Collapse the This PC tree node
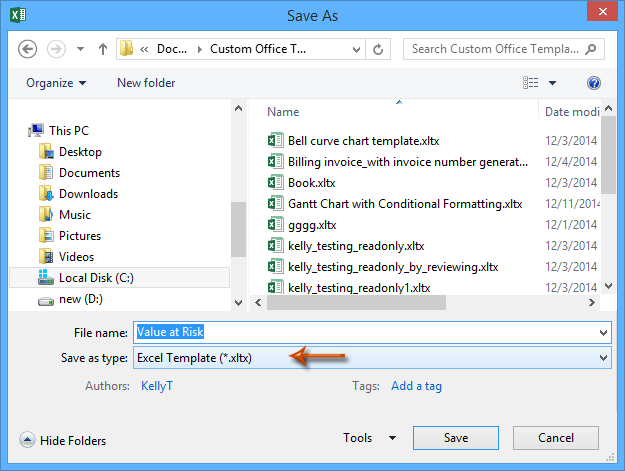Screen dimensions: 625x471 click(25, 131)
